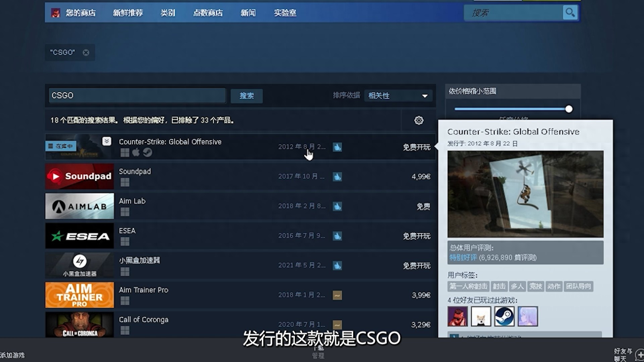Click the Windows platform icon under Counter-Strike
This screenshot has height=362, width=644.
point(124,152)
